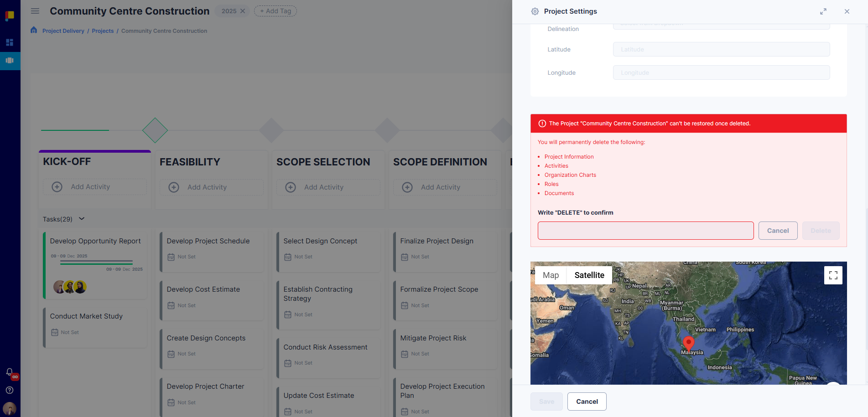This screenshot has width=868, height=417.
Task: Click the red map location pin
Action: tap(688, 343)
